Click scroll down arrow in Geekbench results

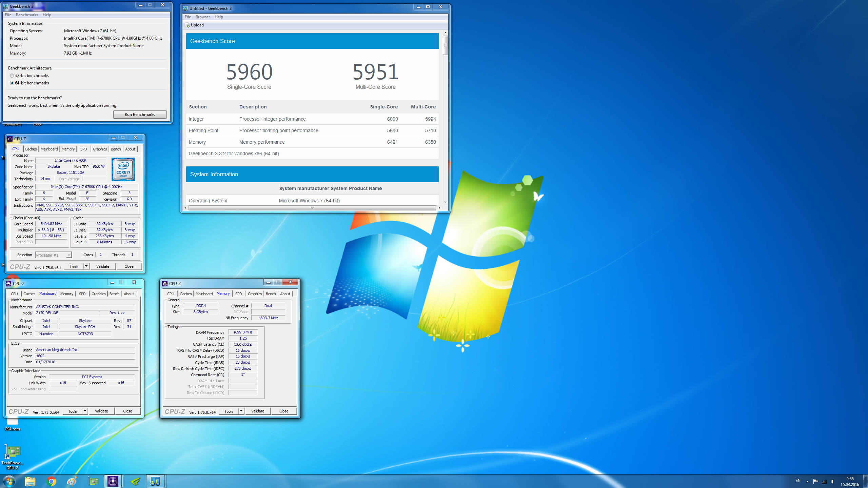(x=445, y=202)
